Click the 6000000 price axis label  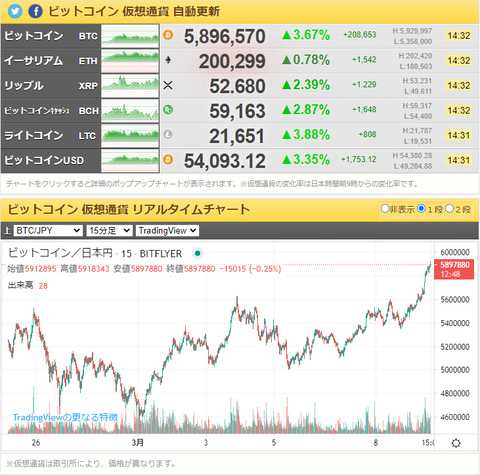[455, 252]
